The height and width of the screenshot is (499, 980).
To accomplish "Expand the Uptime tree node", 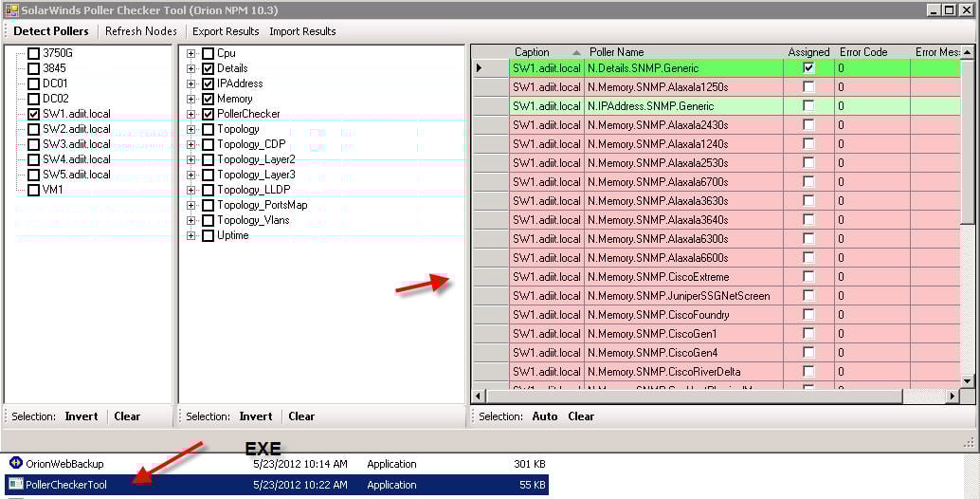I will 191,235.
